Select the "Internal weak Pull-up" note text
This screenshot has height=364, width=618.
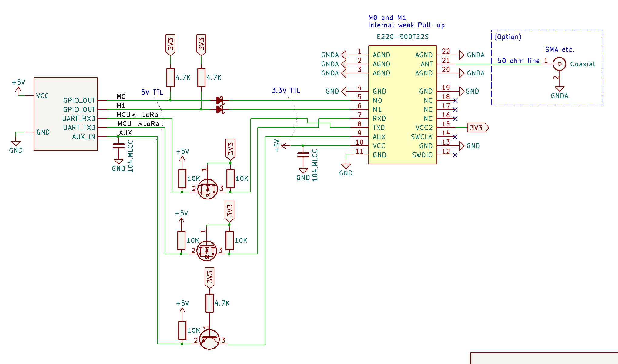click(x=406, y=25)
